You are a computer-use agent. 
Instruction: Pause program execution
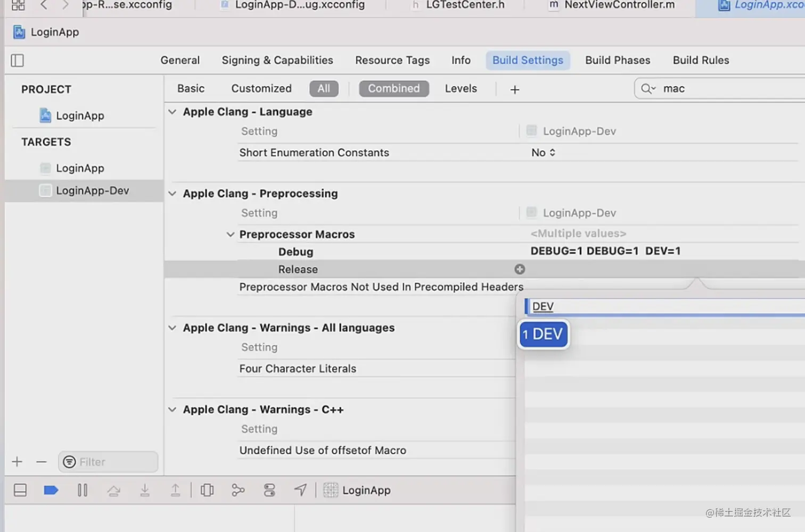(x=83, y=490)
